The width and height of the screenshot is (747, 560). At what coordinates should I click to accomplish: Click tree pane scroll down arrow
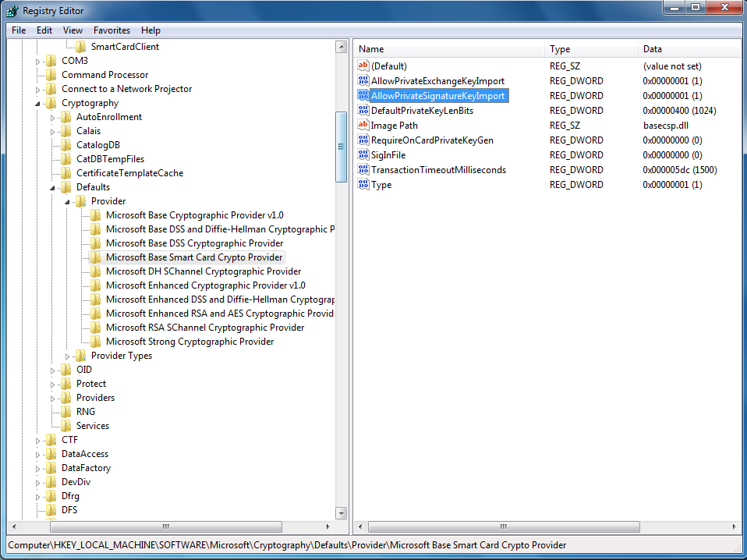click(341, 513)
